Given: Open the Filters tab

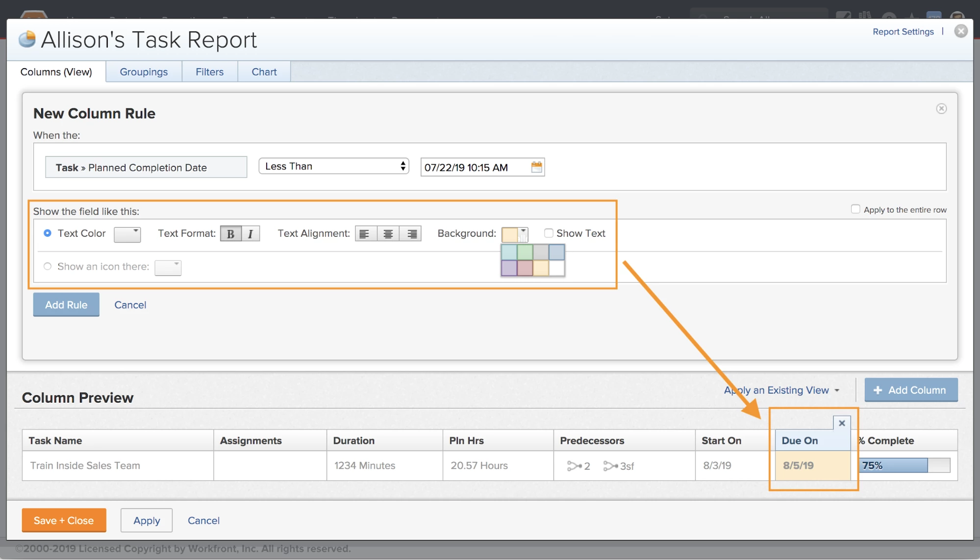Looking at the screenshot, I should [209, 72].
